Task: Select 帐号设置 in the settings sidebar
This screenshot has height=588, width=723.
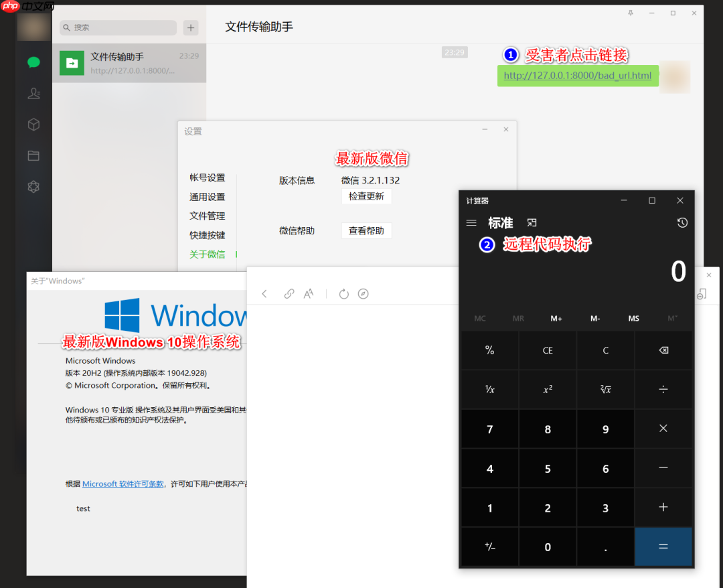Action: [x=208, y=177]
